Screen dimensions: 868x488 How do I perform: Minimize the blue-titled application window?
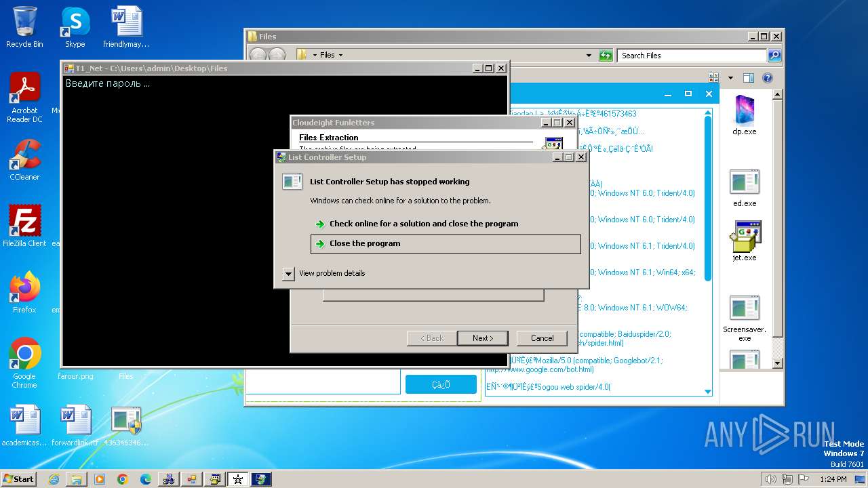(667, 94)
